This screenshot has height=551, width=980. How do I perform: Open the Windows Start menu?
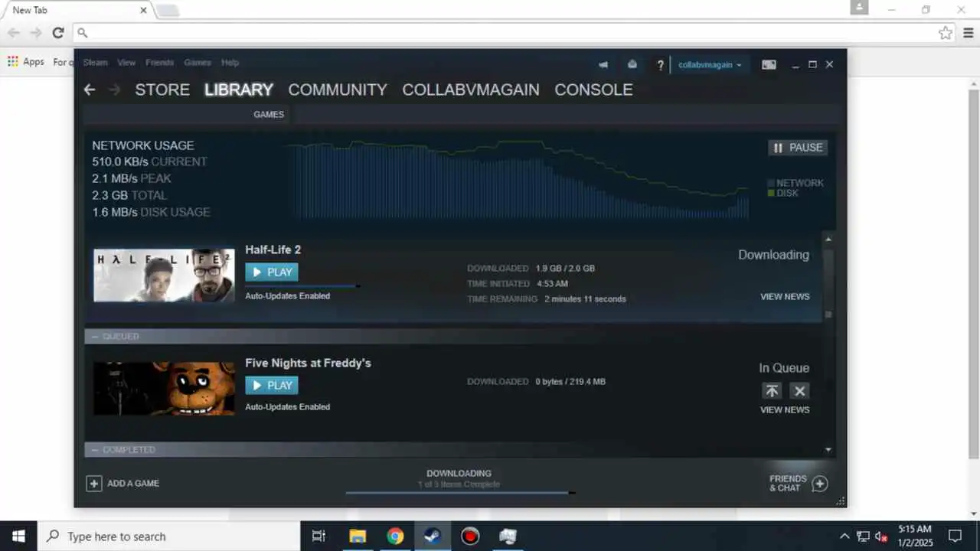(18, 536)
